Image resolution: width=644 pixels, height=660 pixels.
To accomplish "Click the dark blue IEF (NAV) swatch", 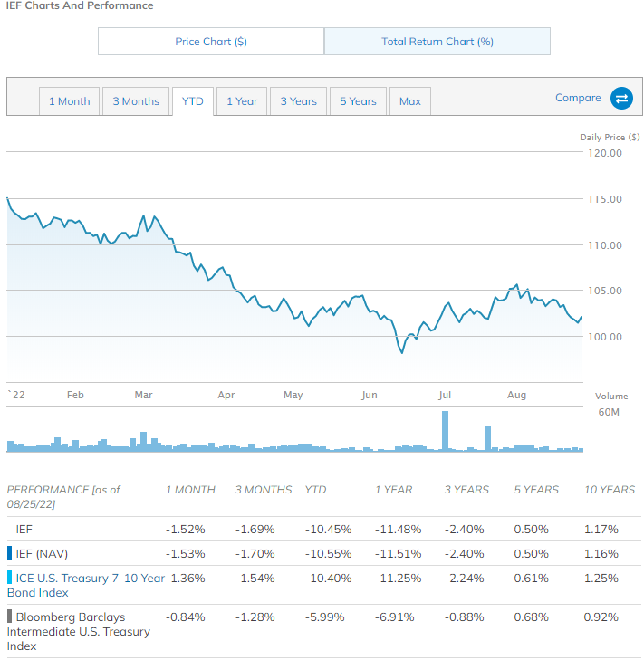I will (9, 553).
